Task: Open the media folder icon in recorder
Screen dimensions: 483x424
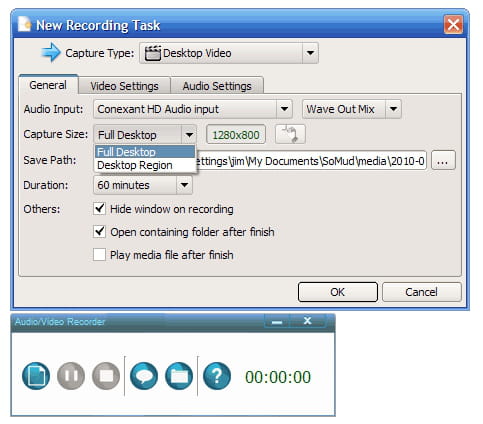Action: (x=179, y=376)
